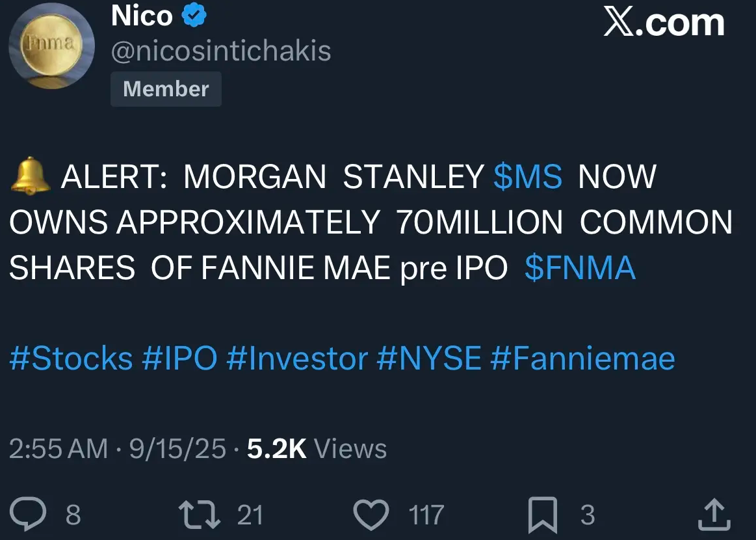Follow the #Stocks hashtag
The width and height of the screenshot is (756, 540).
pos(71,358)
